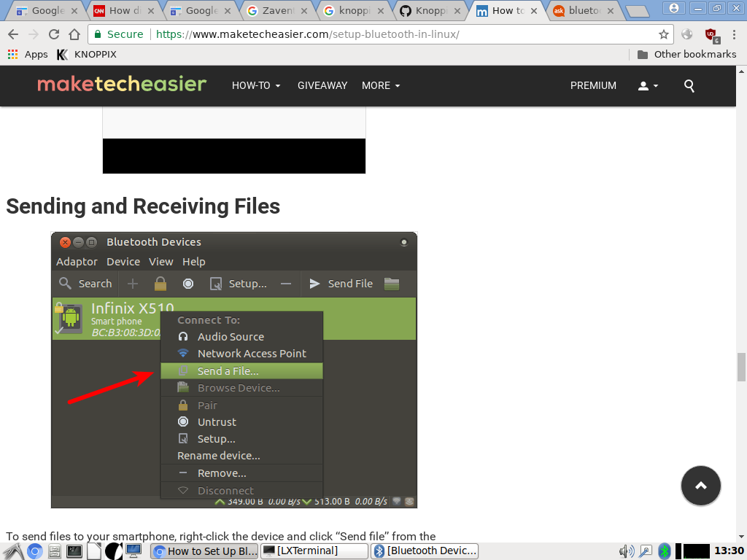
Task: Mute audio using the taskbar speaker icon
Action: pos(624,551)
